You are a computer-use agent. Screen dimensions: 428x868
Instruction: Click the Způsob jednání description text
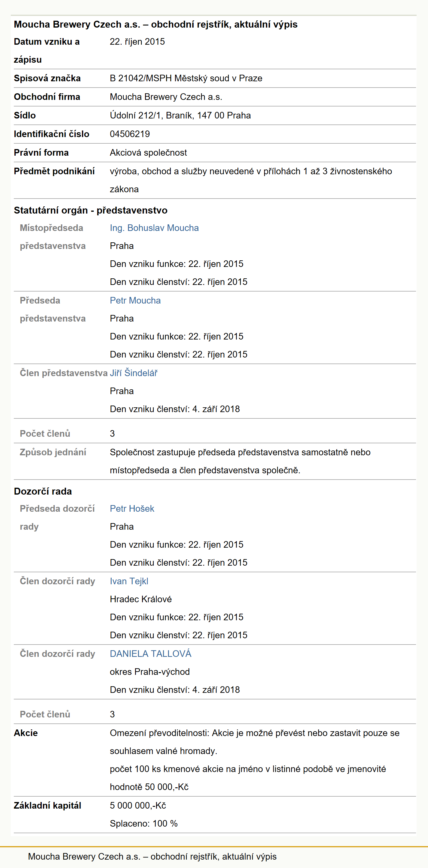pyautogui.click(x=240, y=461)
